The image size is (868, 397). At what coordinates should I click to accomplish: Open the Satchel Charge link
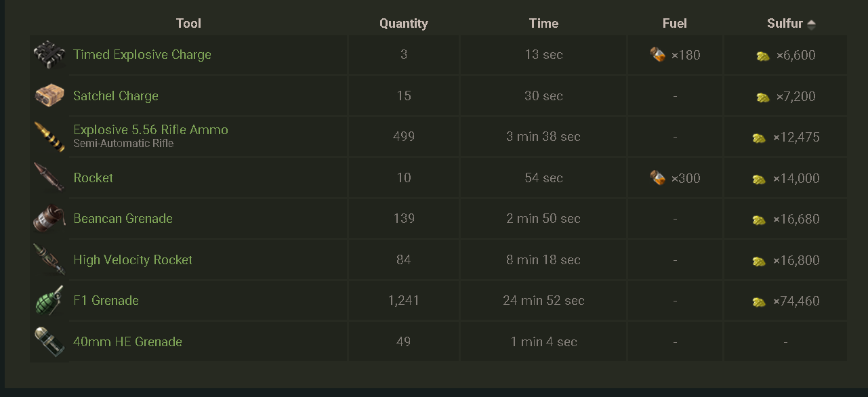(116, 96)
